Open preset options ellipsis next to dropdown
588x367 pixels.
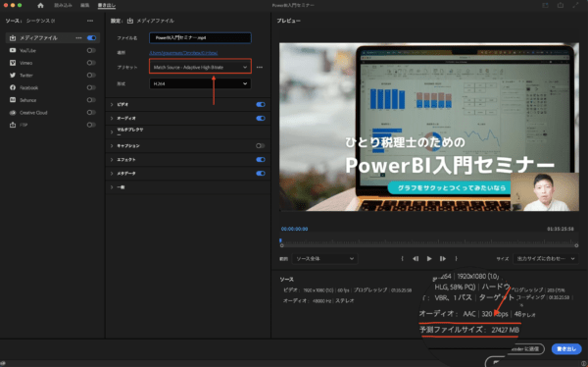[260, 68]
